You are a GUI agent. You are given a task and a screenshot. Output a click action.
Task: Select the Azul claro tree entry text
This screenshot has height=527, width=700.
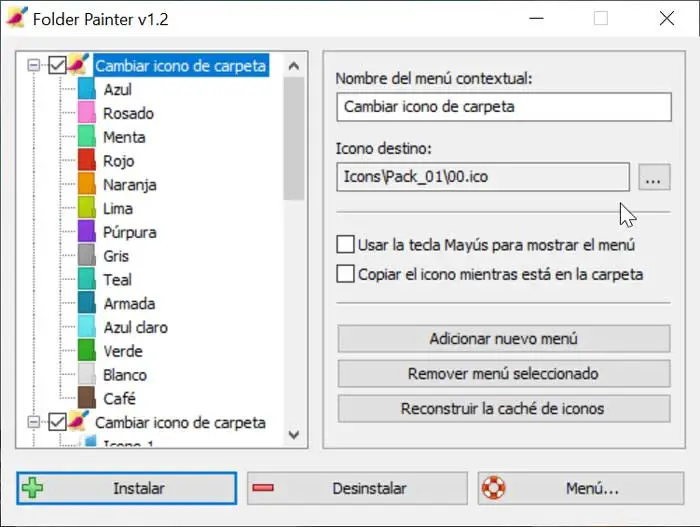(x=136, y=327)
